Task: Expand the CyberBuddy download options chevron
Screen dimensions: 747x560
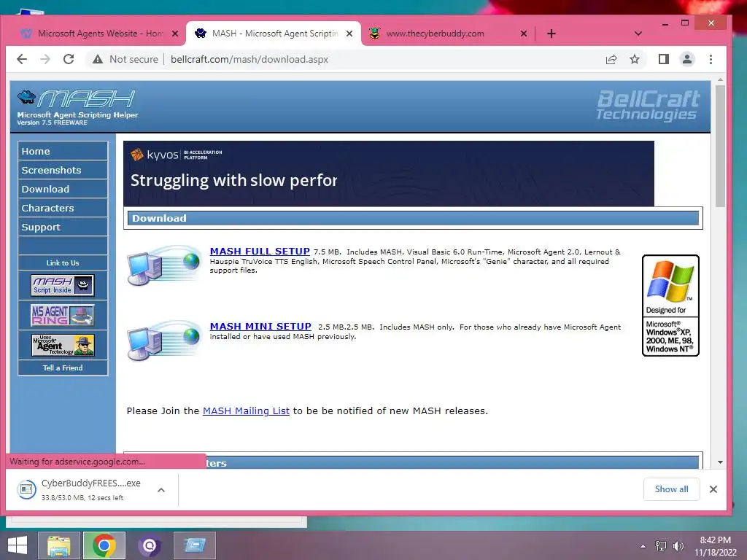Action: 161,489
